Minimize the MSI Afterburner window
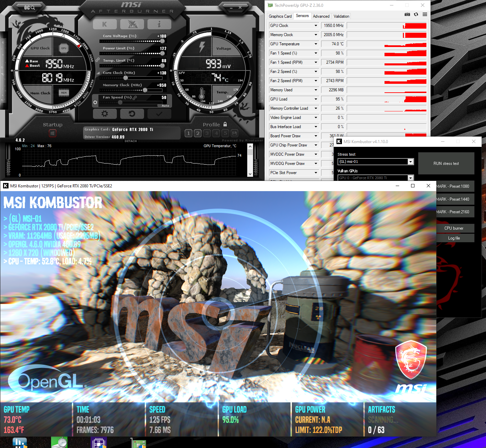This screenshot has height=448, width=486. (x=231, y=7)
